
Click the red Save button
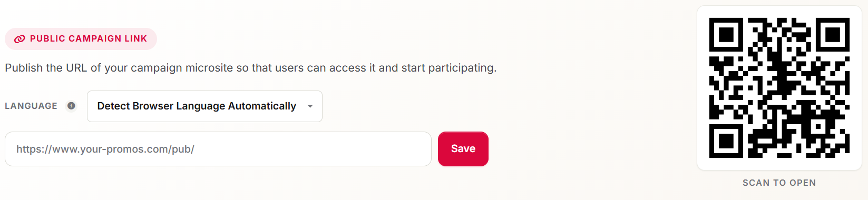(463, 149)
